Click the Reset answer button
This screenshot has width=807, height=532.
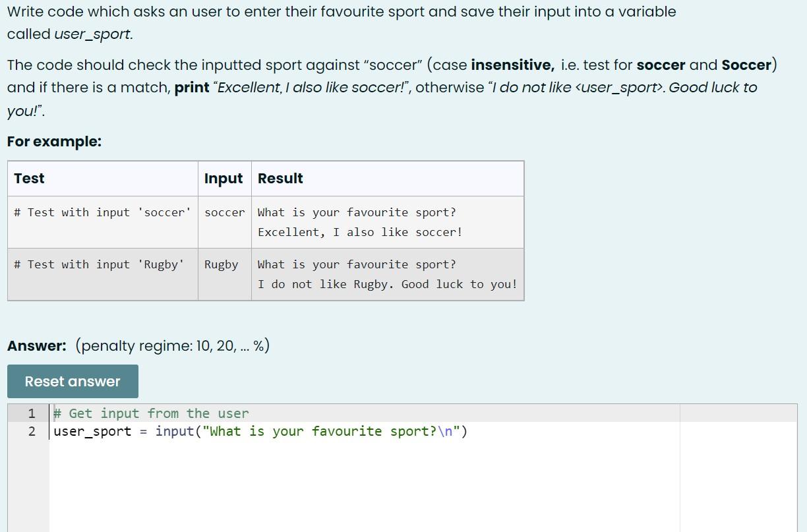tap(73, 381)
